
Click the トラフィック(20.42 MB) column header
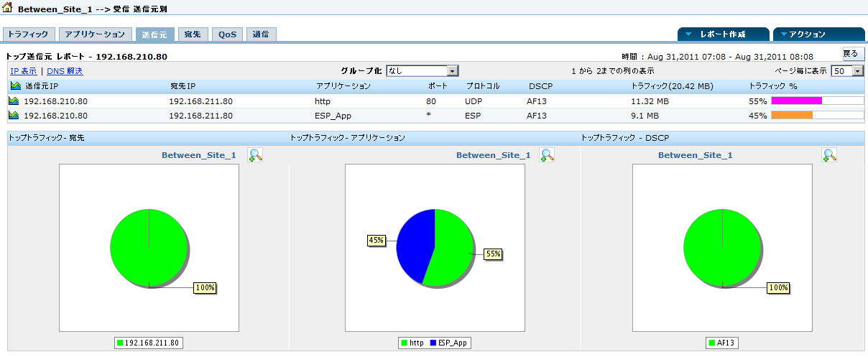click(672, 86)
